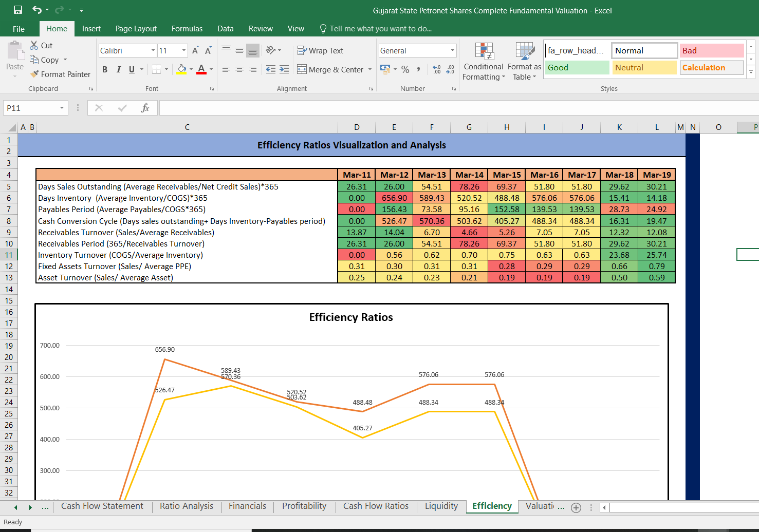The height and width of the screenshot is (532, 759).
Task: Click the Middle Align icon
Action: (x=239, y=50)
